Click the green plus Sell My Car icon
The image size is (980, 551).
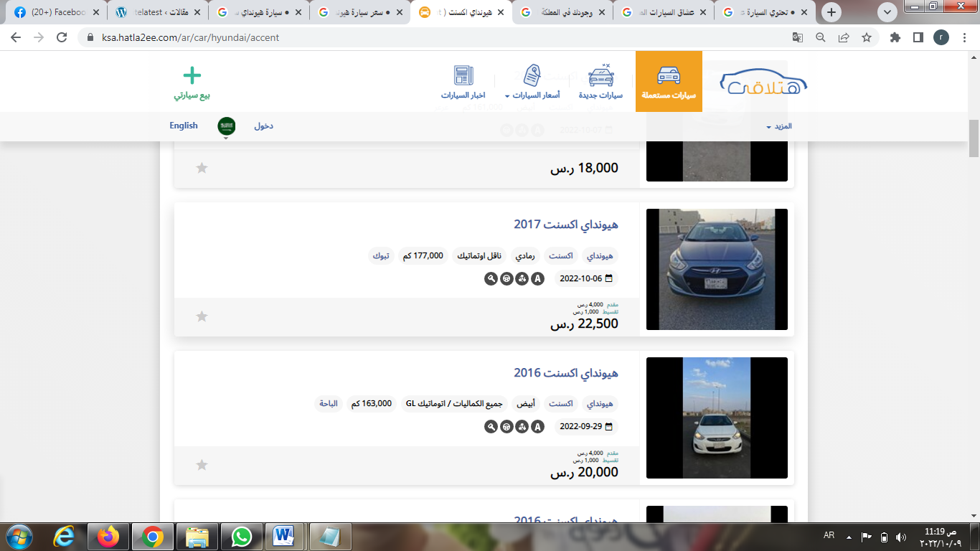(192, 75)
